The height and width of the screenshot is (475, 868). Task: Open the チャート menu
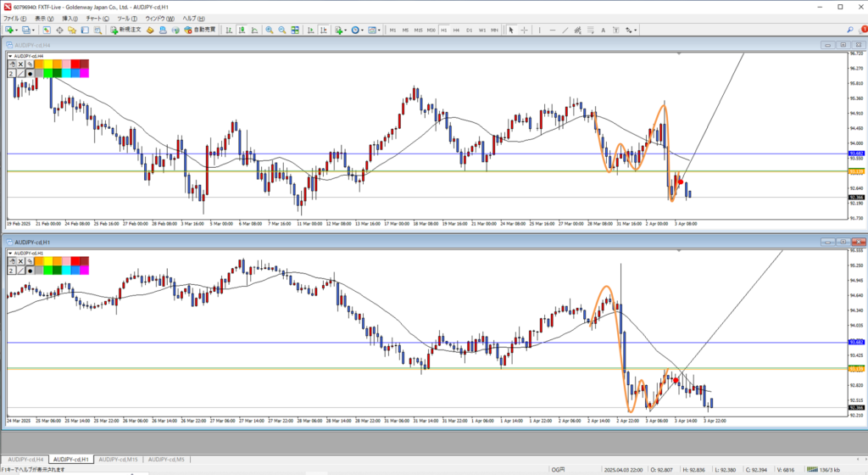(x=97, y=19)
